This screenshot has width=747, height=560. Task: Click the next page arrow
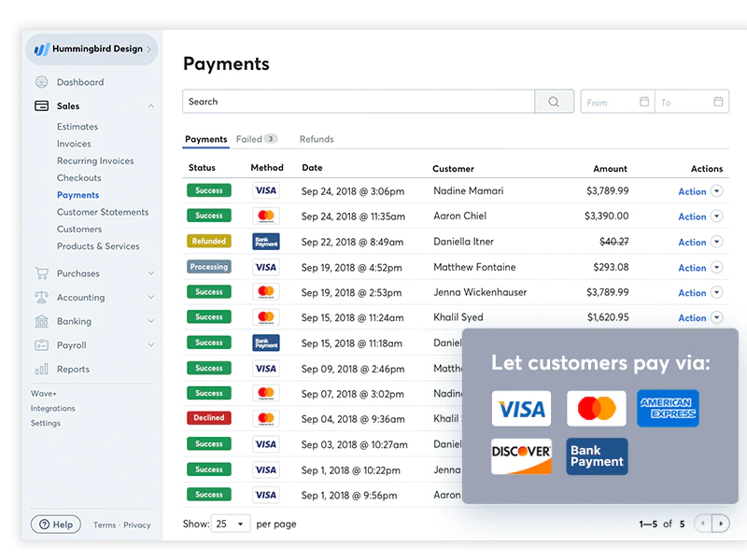pos(721,524)
